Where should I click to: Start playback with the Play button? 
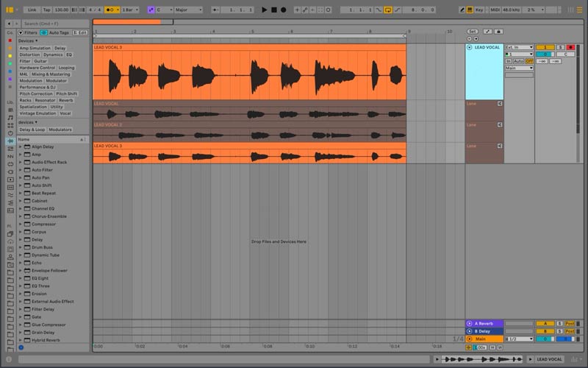pyautogui.click(x=264, y=10)
